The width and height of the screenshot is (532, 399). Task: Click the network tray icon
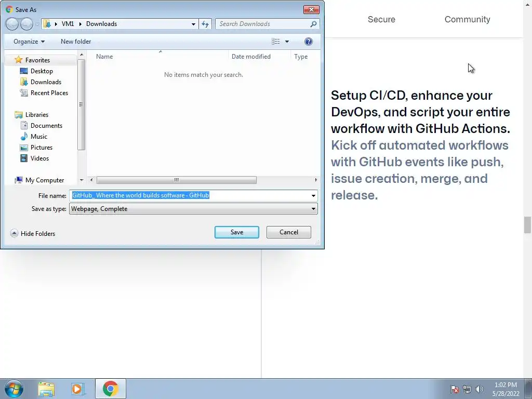[467, 389]
